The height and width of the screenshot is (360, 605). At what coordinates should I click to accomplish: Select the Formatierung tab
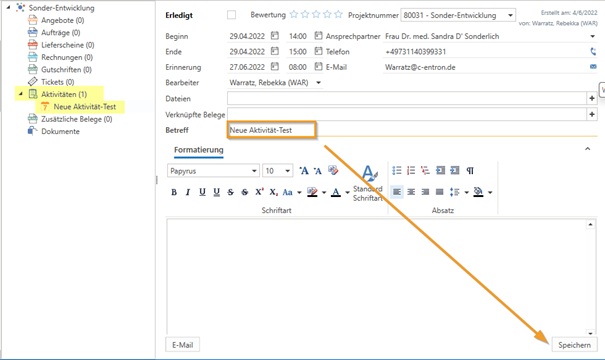(199, 150)
